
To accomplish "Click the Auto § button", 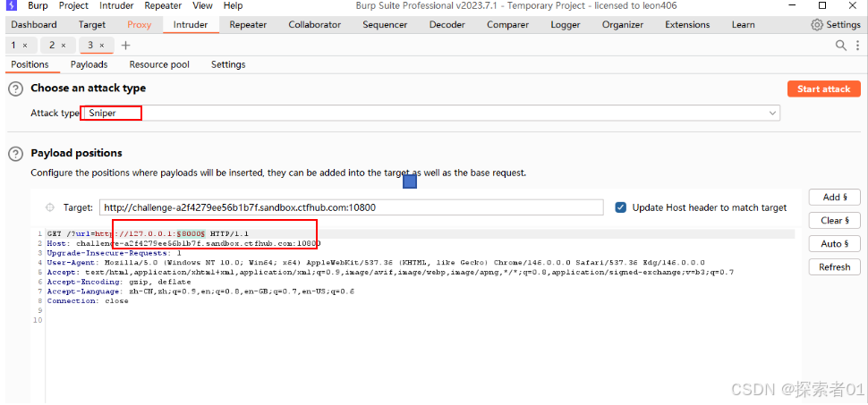I will coord(834,243).
